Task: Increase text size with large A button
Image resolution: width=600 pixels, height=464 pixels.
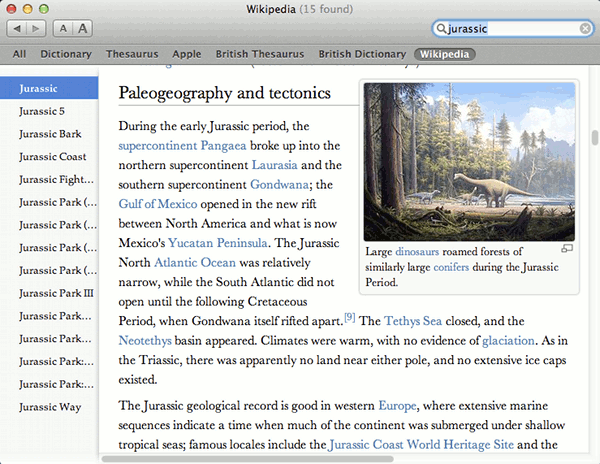Action: click(82, 30)
